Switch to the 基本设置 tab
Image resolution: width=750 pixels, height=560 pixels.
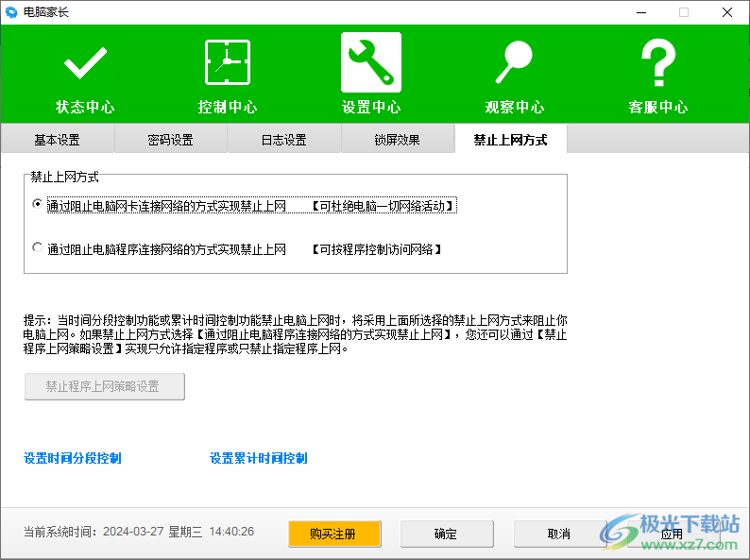[x=58, y=140]
